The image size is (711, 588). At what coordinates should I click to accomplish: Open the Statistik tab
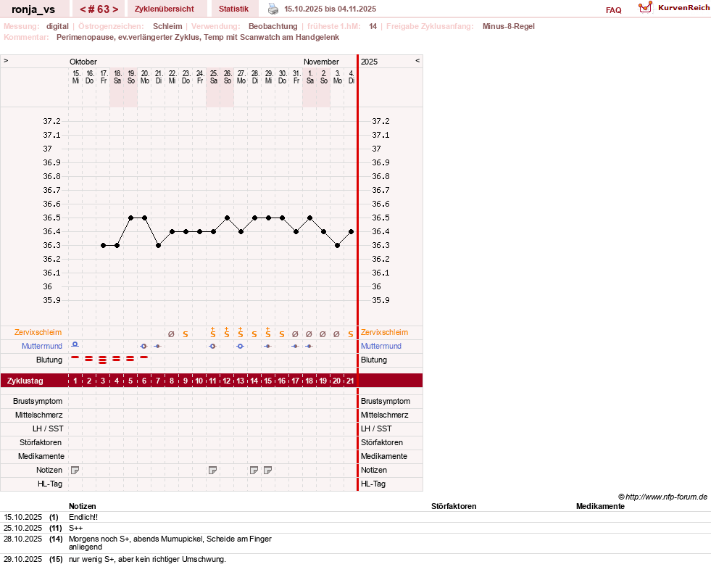point(233,9)
